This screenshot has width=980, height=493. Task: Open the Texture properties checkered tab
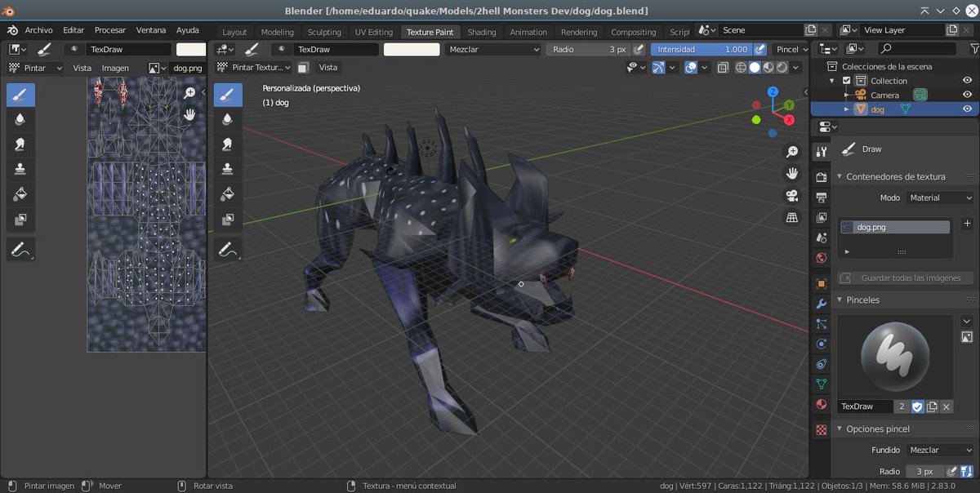820,430
